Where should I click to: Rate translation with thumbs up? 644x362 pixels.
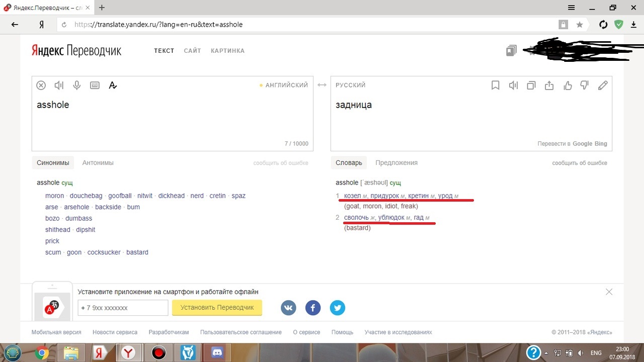pyautogui.click(x=568, y=85)
